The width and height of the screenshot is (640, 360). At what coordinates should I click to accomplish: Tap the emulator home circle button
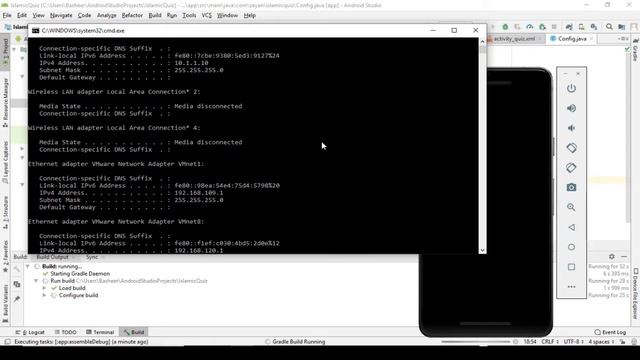pos(571,247)
